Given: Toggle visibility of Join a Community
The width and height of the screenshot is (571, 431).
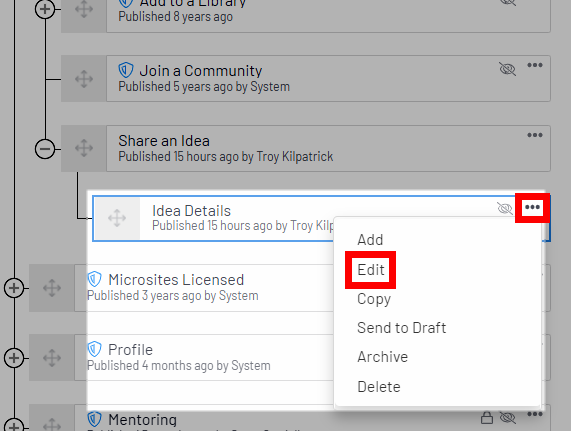Looking at the screenshot, I should point(507,68).
